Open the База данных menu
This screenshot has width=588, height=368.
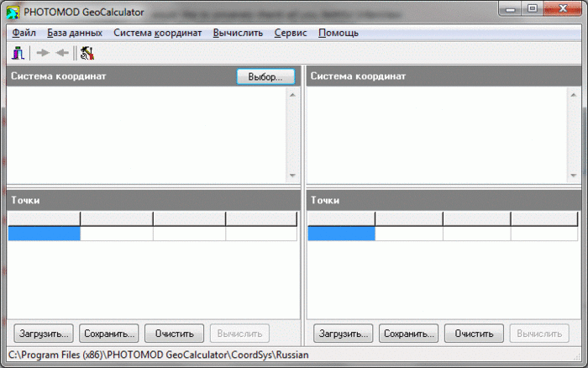point(75,33)
